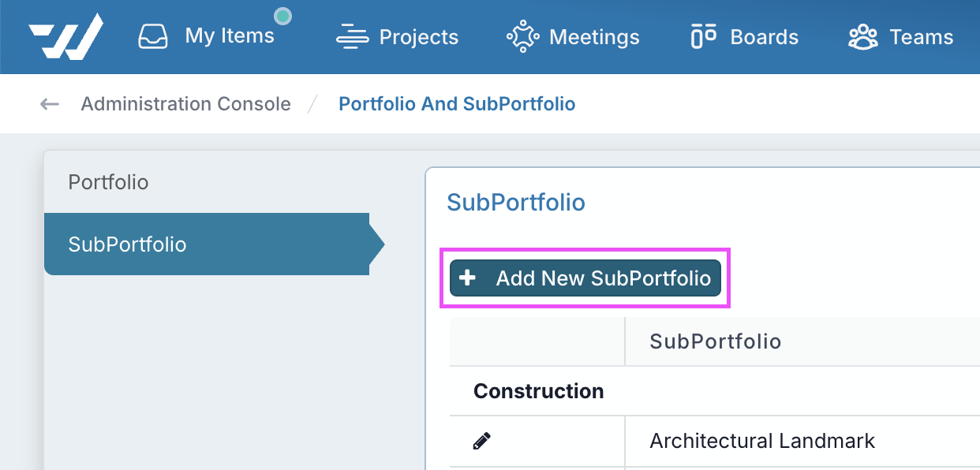Open the Boards menu label
This screenshot has width=980, height=470.
tap(765, 37)
